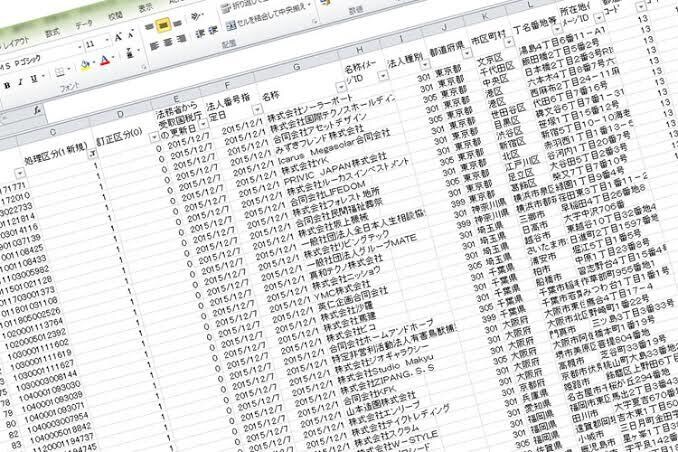Select cell 湯島4丁目6番11-A1

(563, 40)
